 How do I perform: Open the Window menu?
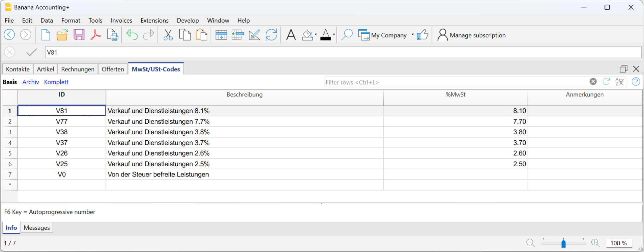[218, 20]
